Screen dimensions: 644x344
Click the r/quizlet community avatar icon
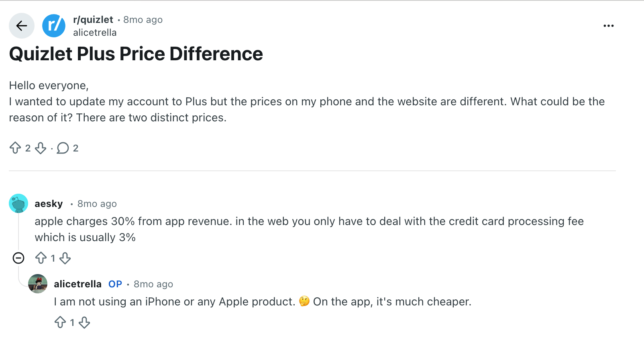(54, 25)
